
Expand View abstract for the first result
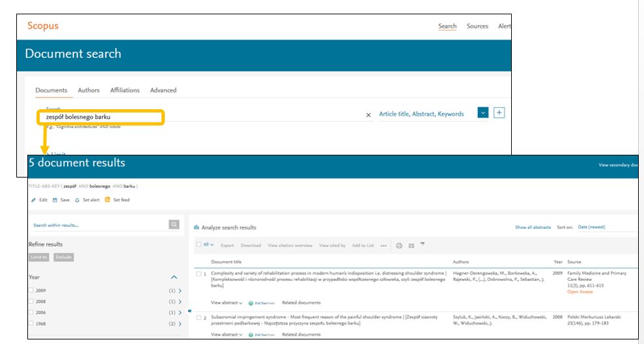(x=226, y=303)
